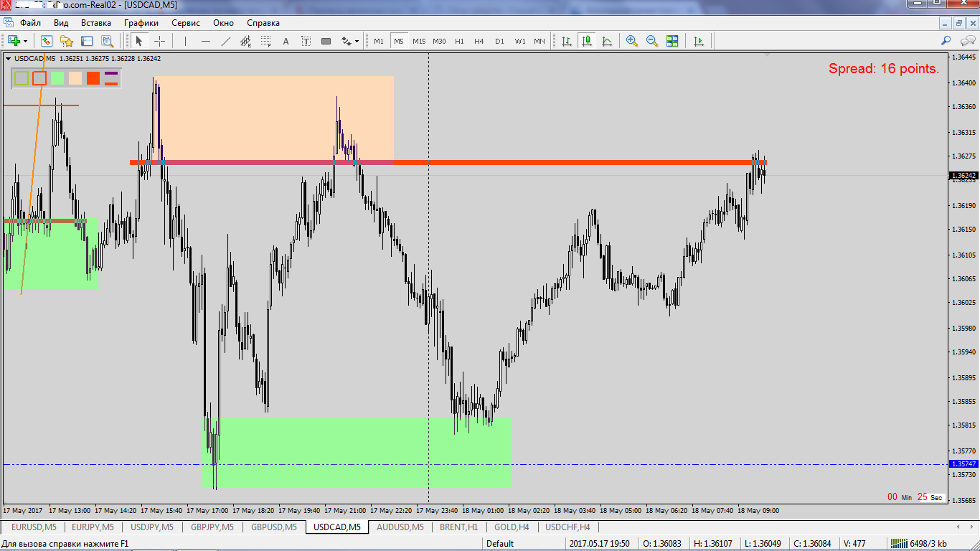
Task: Select the Equidistant Channel tool
Action: pyautogui.click(x=246, y=41)
